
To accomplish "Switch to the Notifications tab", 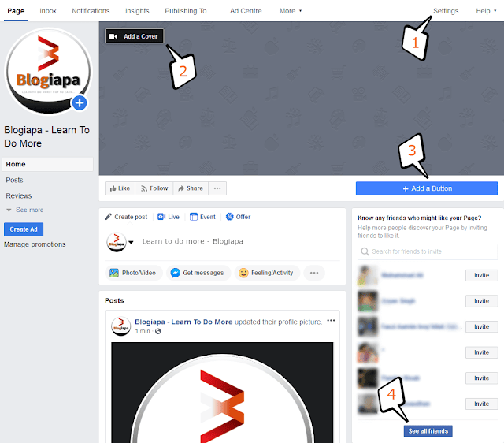I will (91, 11).
